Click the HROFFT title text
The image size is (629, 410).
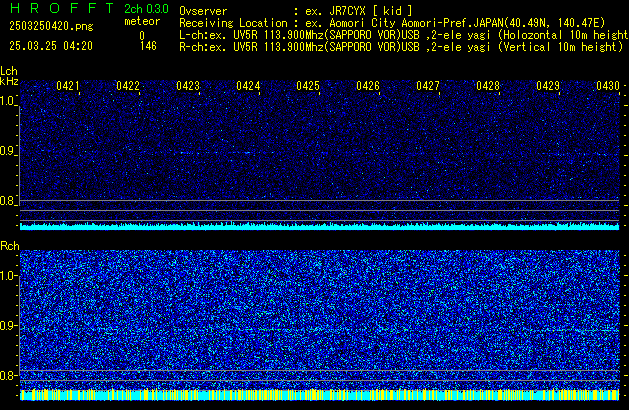62,8
